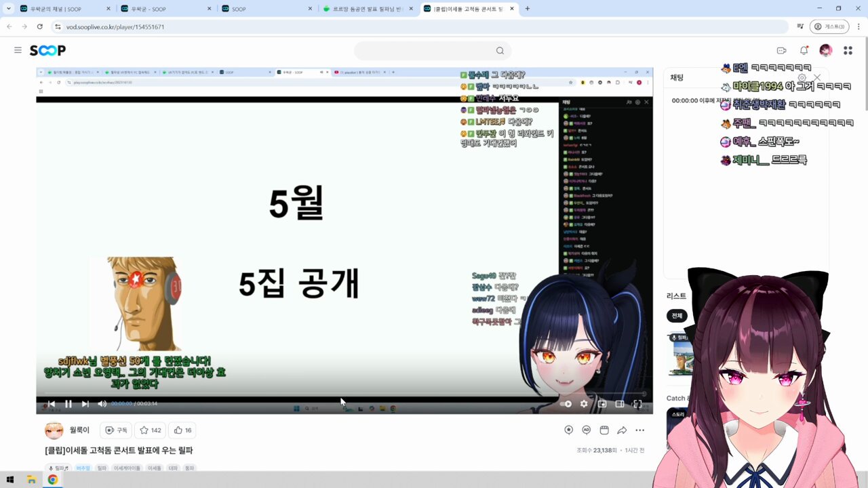This screenshot has height=488, width=868.
Task: Favorite the video (star 142)
Action: [x=151, y=430]
